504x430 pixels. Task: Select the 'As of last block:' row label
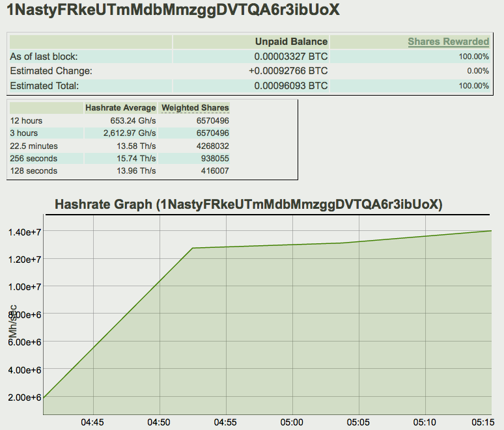click(44, 57)
